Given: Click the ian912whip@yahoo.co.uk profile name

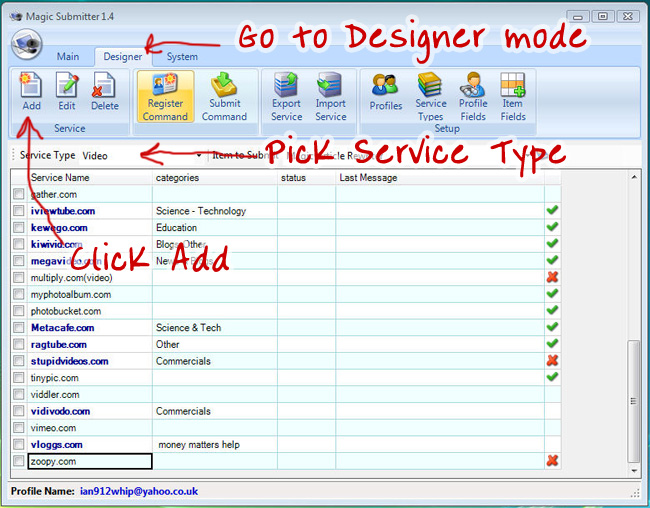Looking at the screenshot, I should tap(139, 491).
